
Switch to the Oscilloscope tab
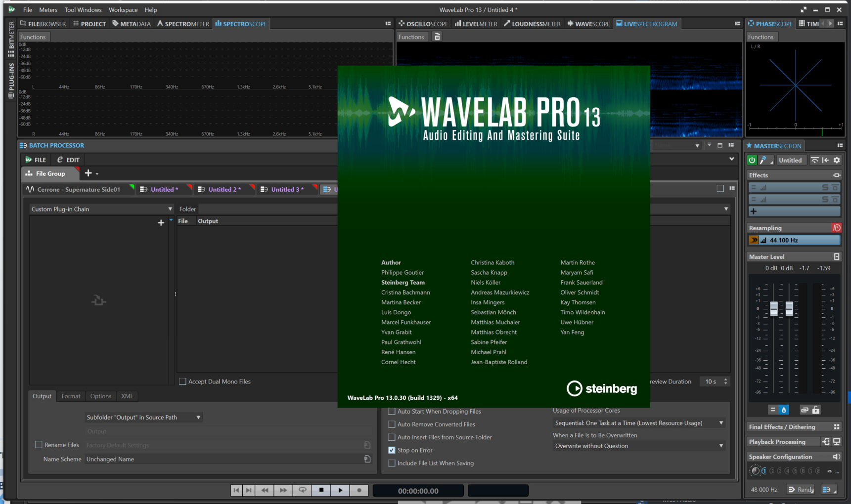point(423,24)
